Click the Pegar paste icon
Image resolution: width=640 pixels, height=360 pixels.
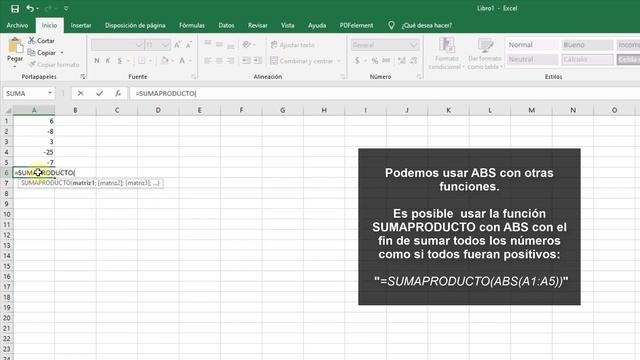[15, 45]
